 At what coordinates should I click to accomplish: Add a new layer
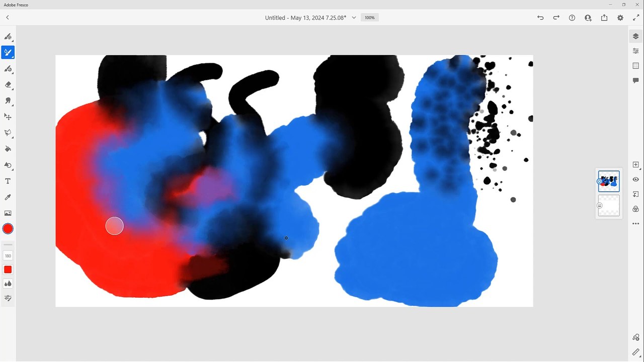[636, 164]
